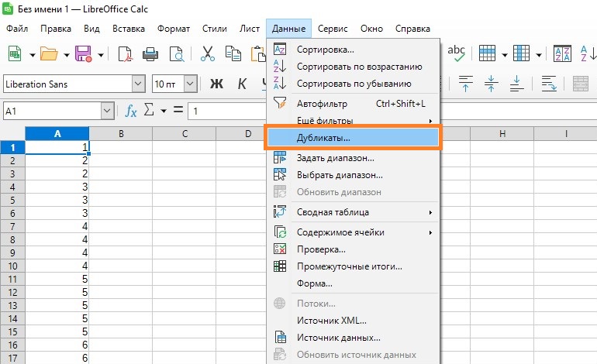597x364 pixels.
Task: Click the Save document icon
Action: pos(82,53)
